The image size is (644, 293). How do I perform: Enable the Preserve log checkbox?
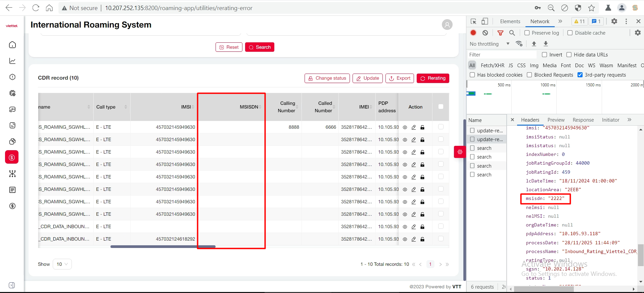pos(527,33)
